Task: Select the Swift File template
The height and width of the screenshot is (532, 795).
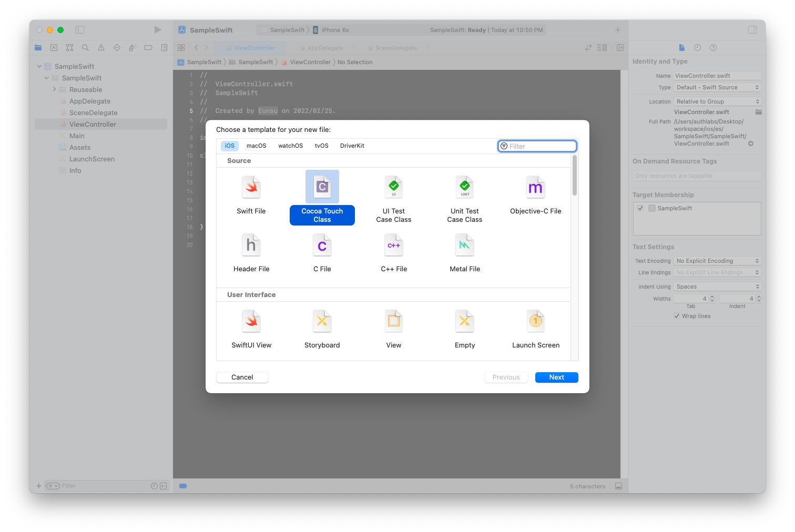Action: coord(251,196)
